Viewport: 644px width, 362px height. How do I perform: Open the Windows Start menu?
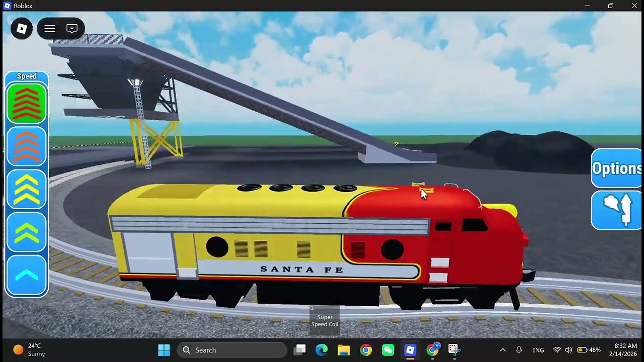click(x=164, y=350)
